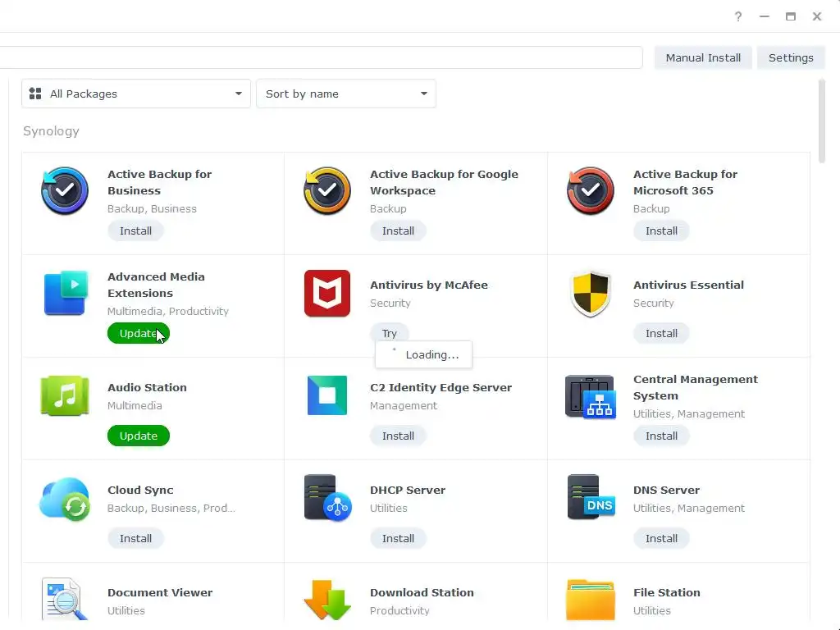Install the DHCP Server package
The image size is (840, 630).
click(x=398, y=538)
